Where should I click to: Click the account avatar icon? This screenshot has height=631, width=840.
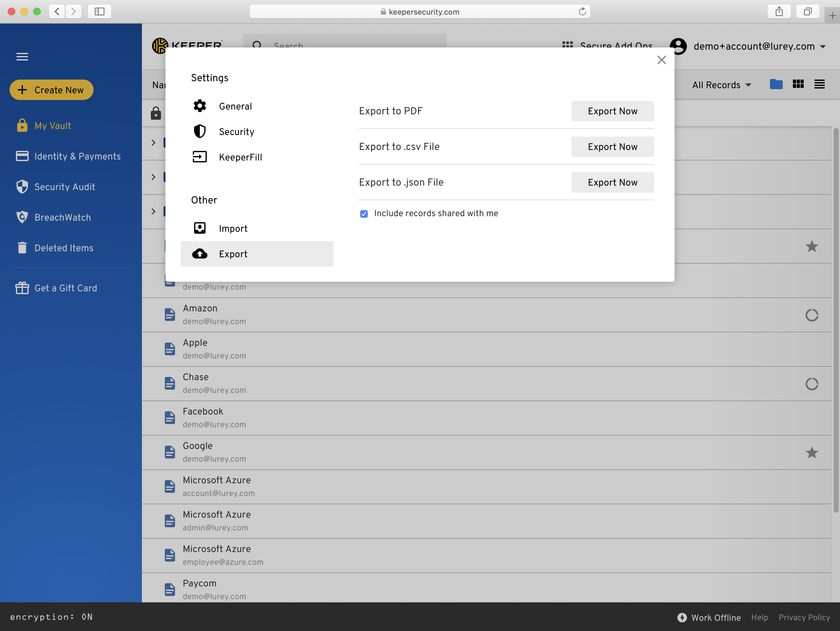pos(678,46)
